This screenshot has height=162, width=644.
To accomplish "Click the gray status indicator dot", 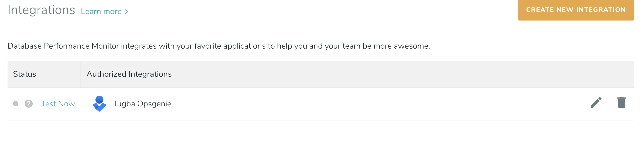I will click(16, 104).
